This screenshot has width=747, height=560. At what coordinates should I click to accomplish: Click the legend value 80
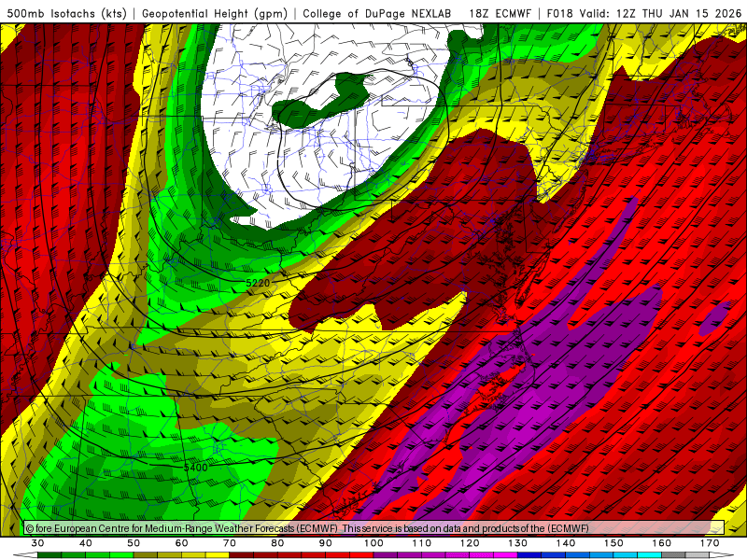(x=277, y=543)
